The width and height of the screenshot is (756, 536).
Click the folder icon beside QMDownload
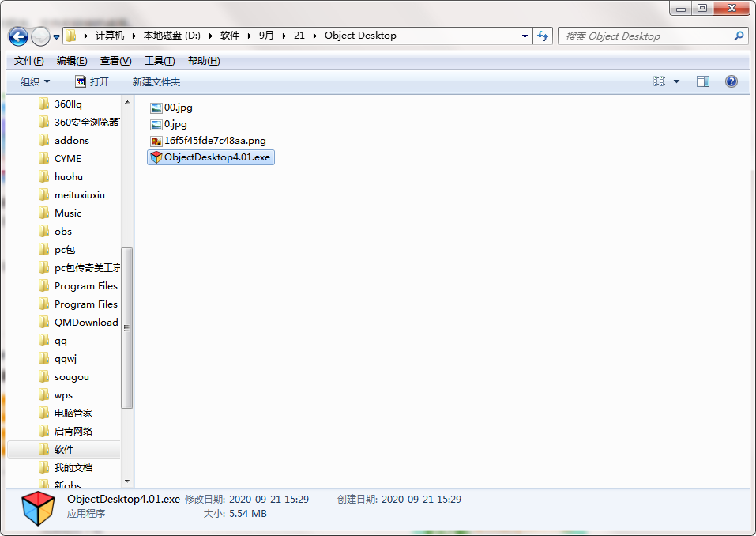pyautogui.click(x=44, y=322)
